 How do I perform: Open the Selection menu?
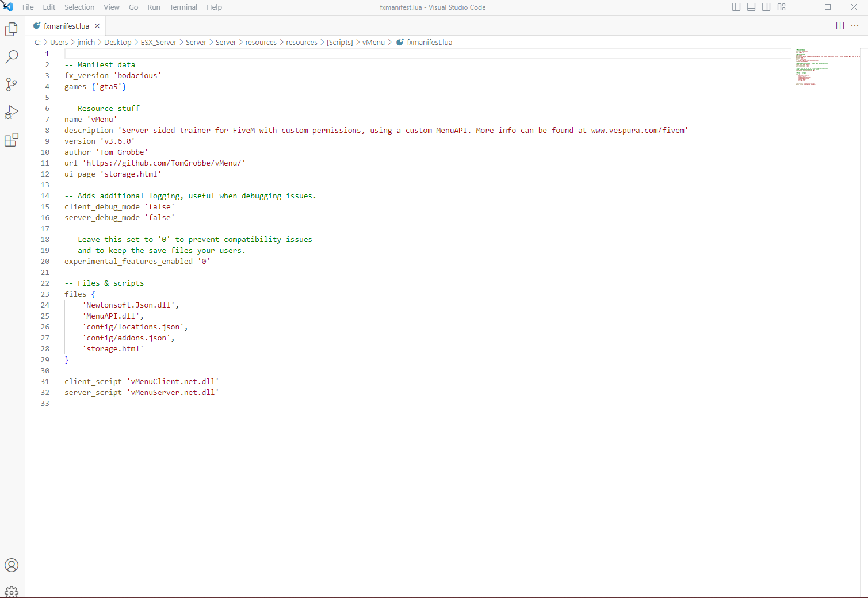(79, 7)
